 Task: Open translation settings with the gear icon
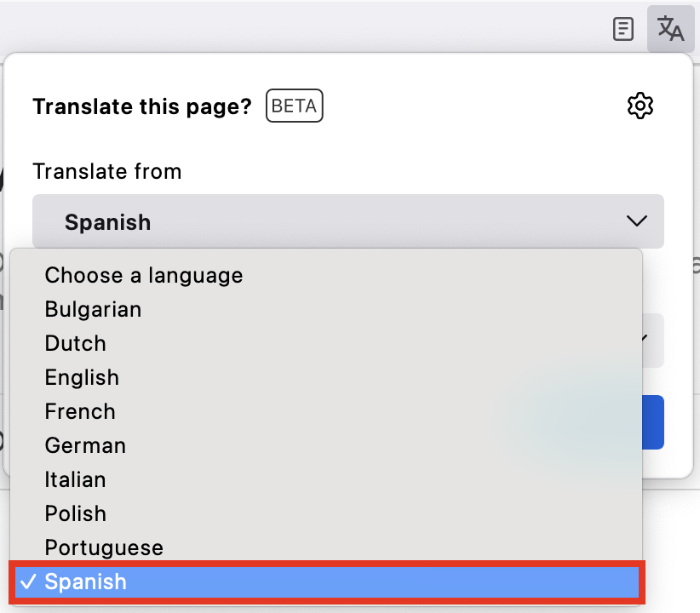coord(640,106)
